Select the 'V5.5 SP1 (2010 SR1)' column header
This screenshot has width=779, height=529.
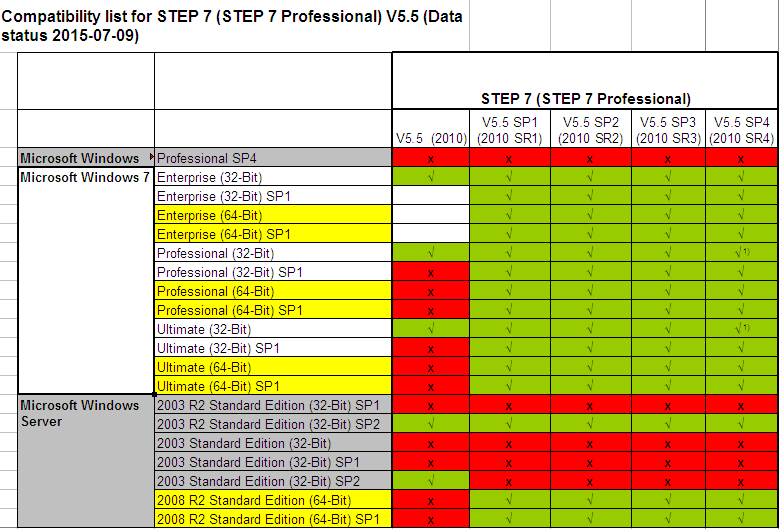pyautogui.click(x=510, y=129)
